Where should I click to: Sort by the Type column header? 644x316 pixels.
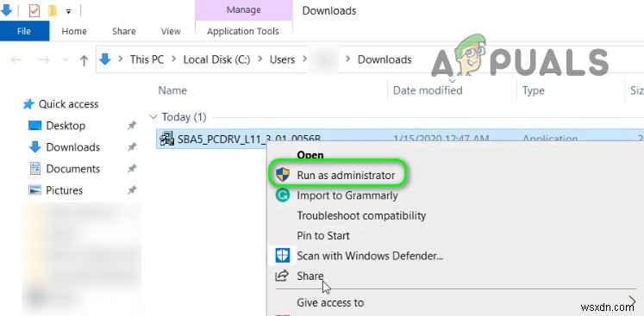click(533, 90)
